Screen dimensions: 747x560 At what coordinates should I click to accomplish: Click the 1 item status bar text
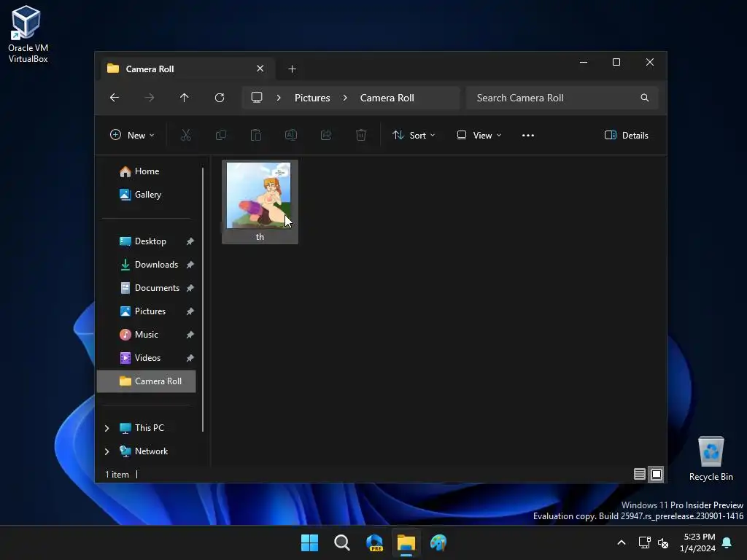pyautogui.click(x=117, y=475)
